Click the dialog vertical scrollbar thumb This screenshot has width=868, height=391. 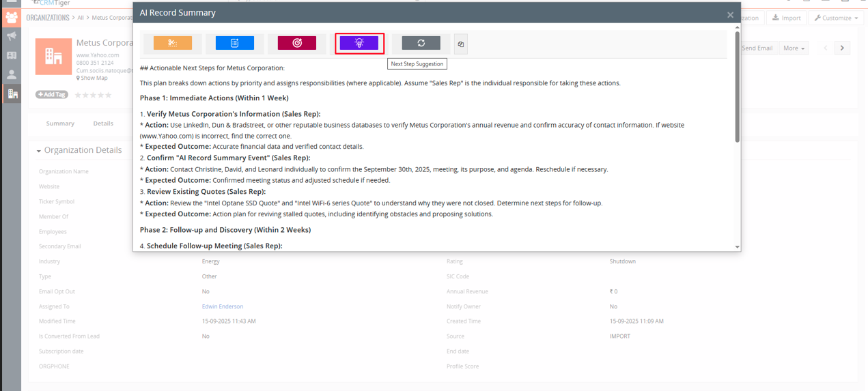point(738,87)
